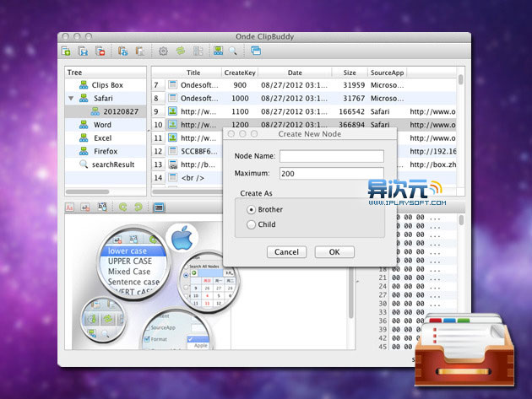Open settings via the gear icon
The width and height of the screenshot is (532, 399).
(163, 51)
